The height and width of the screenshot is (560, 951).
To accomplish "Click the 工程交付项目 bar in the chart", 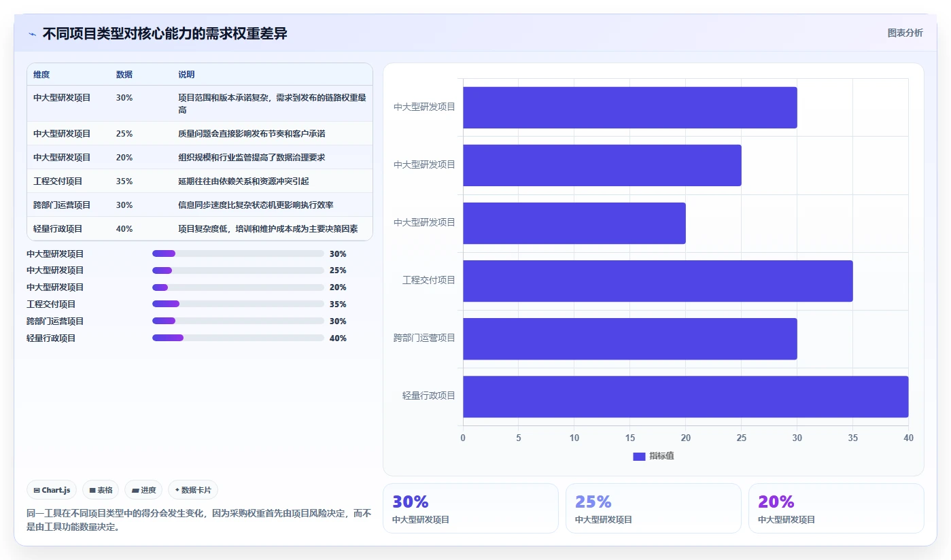I will [657, 281].
